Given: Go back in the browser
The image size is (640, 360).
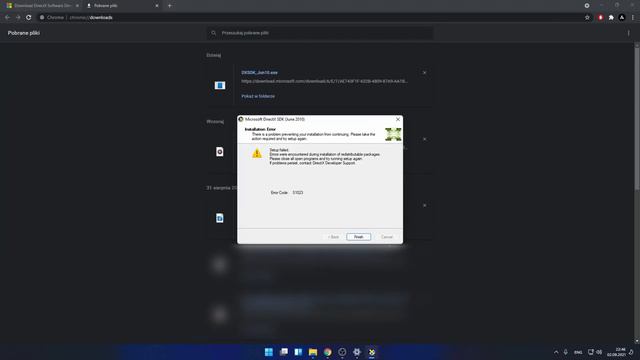Looking at the screenshot, I should coord(7,18).
